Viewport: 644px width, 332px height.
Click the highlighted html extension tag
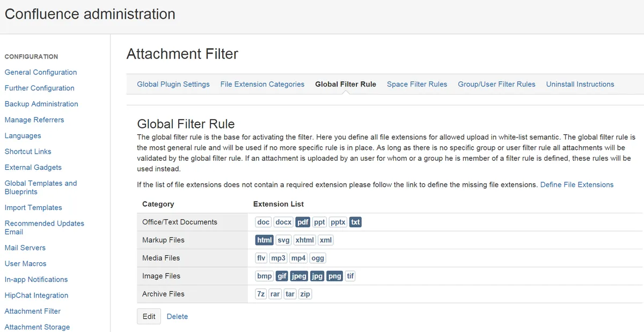click(x=265, y=240)
